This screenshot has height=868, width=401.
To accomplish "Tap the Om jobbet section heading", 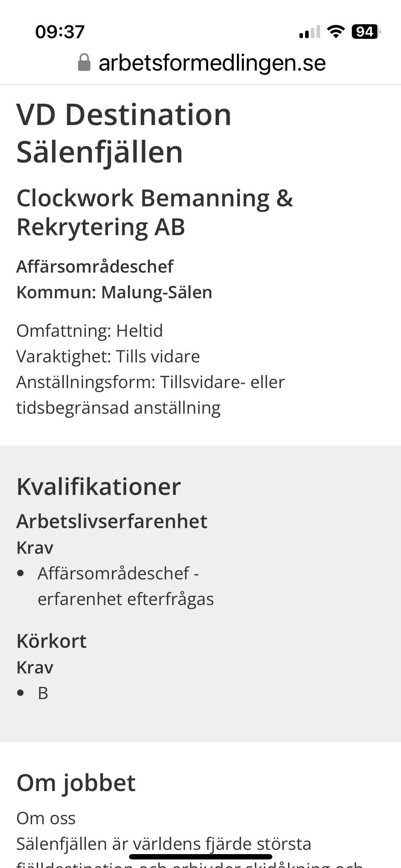I will (76, 783).
